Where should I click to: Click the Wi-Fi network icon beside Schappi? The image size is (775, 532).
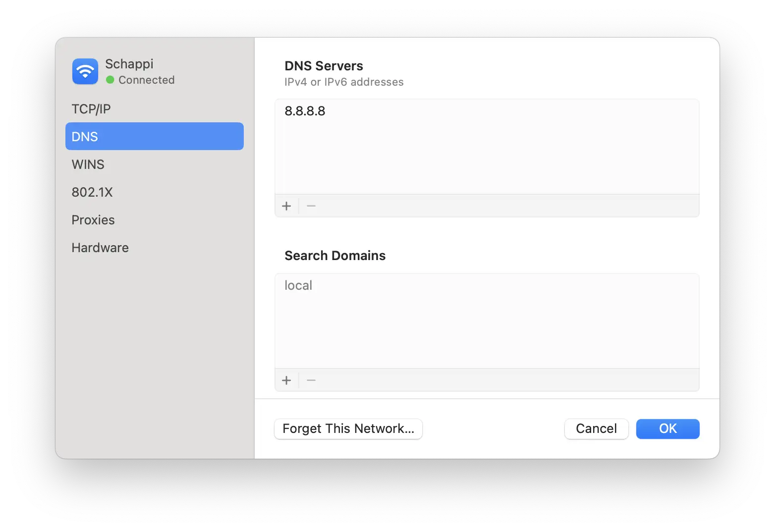85,71
